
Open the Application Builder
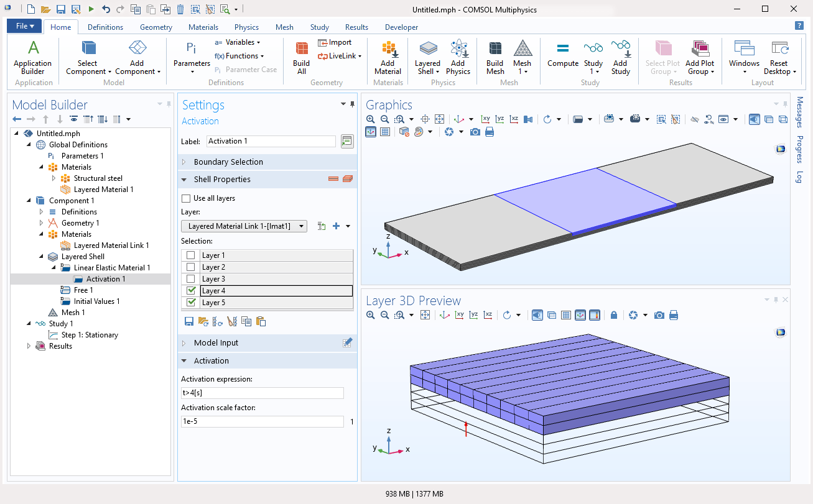32,56
